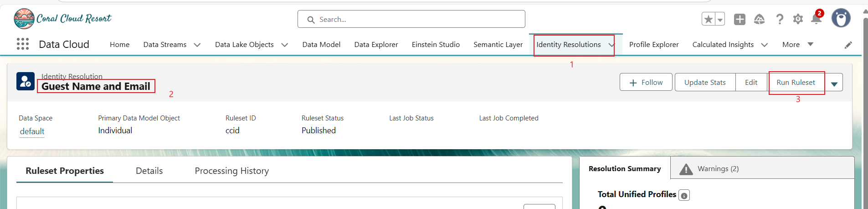Open the Data Model tab

pos(321,44)
